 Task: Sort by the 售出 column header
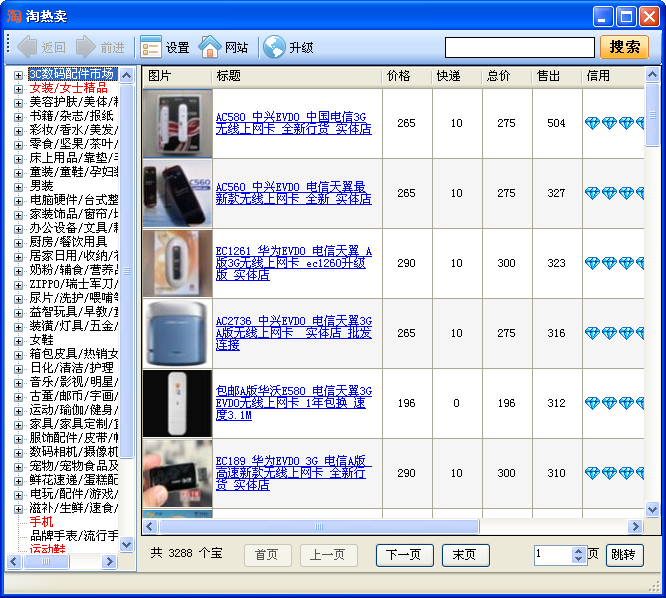click(x=548, y=76)
